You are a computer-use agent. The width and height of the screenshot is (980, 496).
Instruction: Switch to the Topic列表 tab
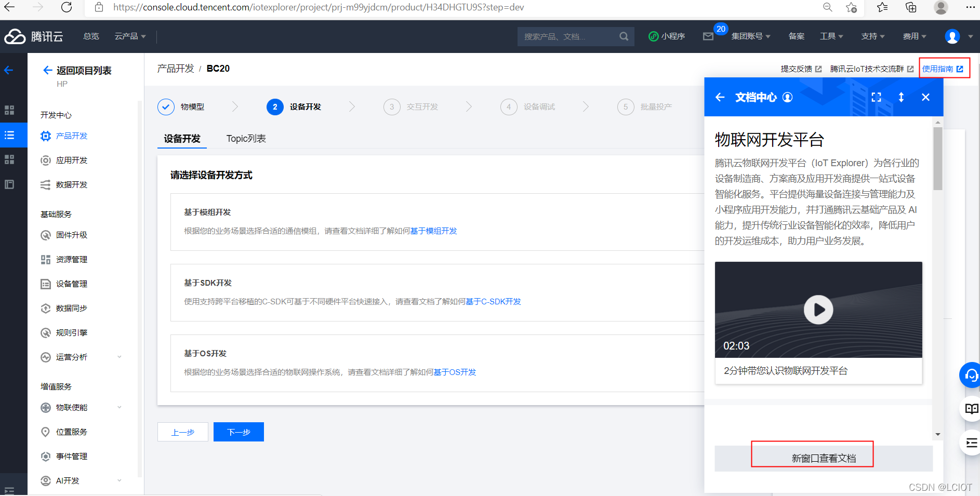click(246, 139)
